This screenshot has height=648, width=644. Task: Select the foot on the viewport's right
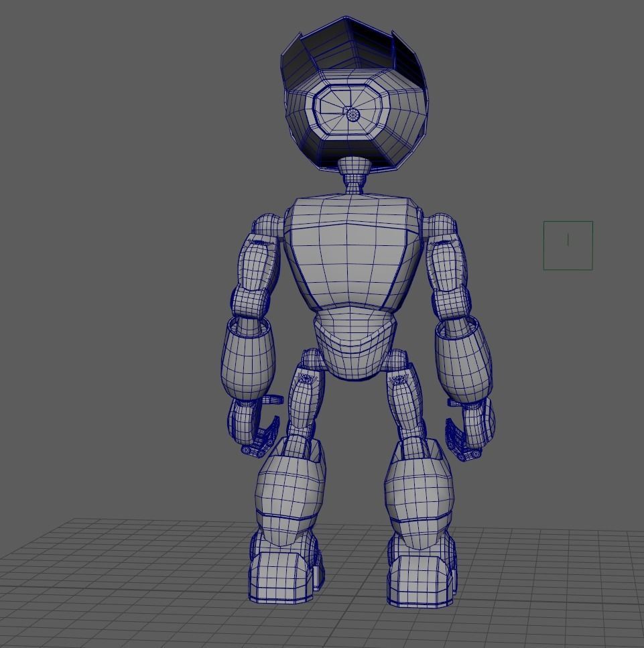coord(422,580)
